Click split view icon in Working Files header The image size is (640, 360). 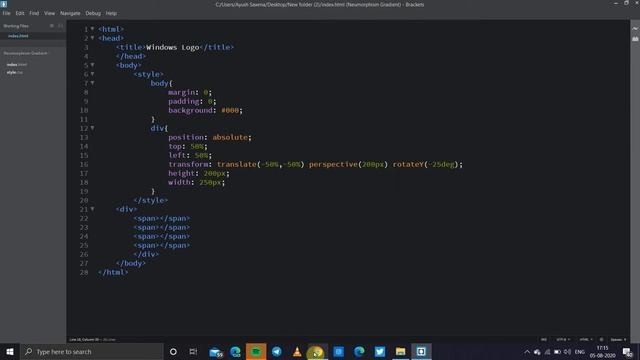60,26
